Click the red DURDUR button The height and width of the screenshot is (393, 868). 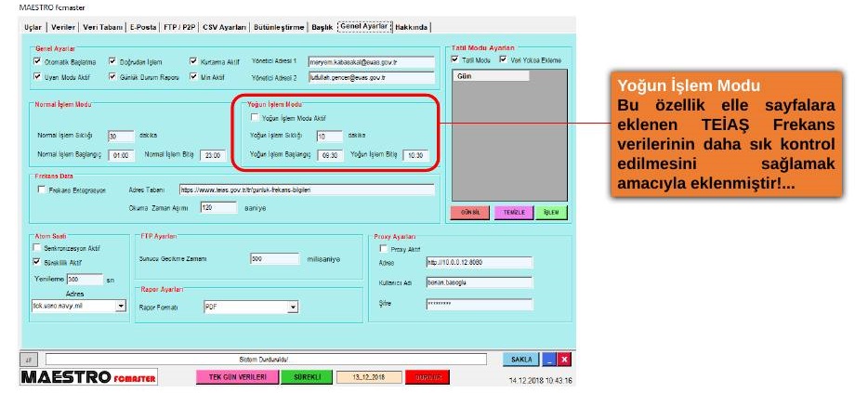coord(427,377)
